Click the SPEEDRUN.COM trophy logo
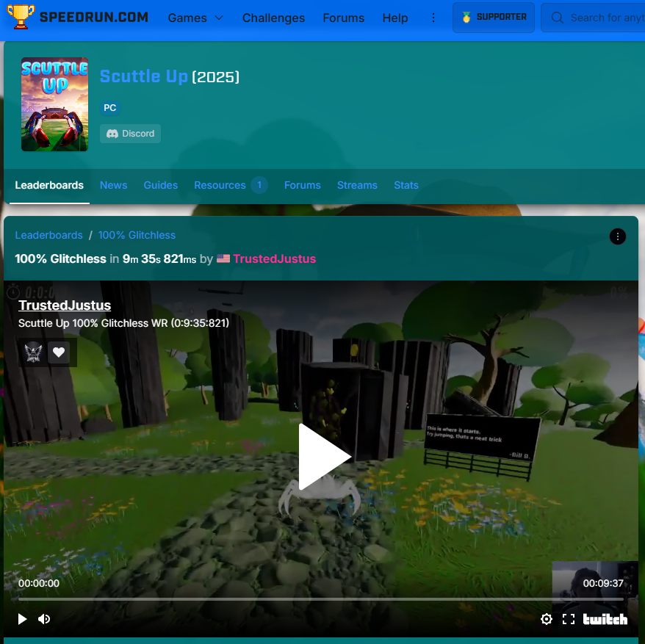645x644 pixels. (19, 17)
